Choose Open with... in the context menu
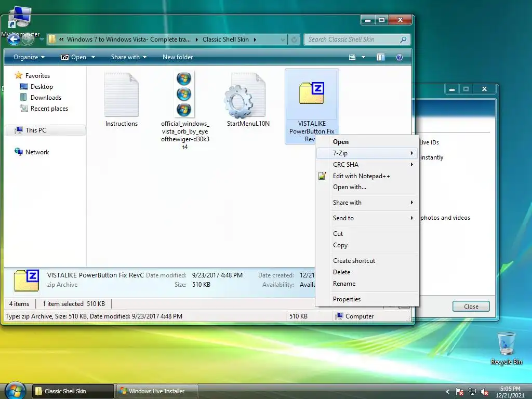This screenshot has height=399, width=532. pyautogui.click(x=367, y=187)
